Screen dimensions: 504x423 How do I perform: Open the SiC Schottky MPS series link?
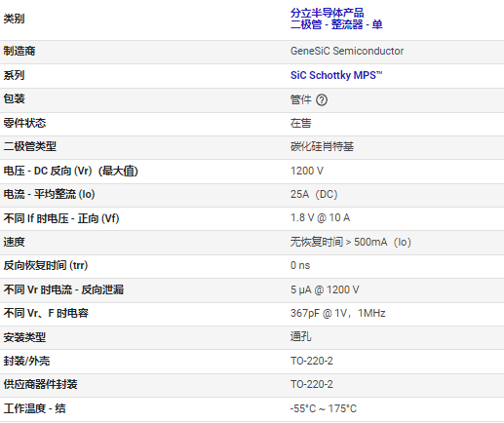pyautogui.click(x=336, y=75)
